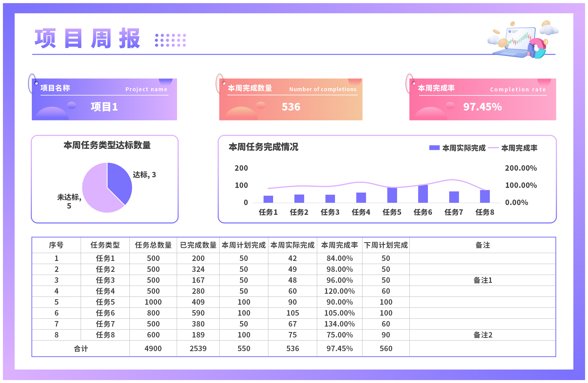The height and width of the screenshot is (383, 588).
Task: Click the 备注2 note cell
Action: point(483,335)
